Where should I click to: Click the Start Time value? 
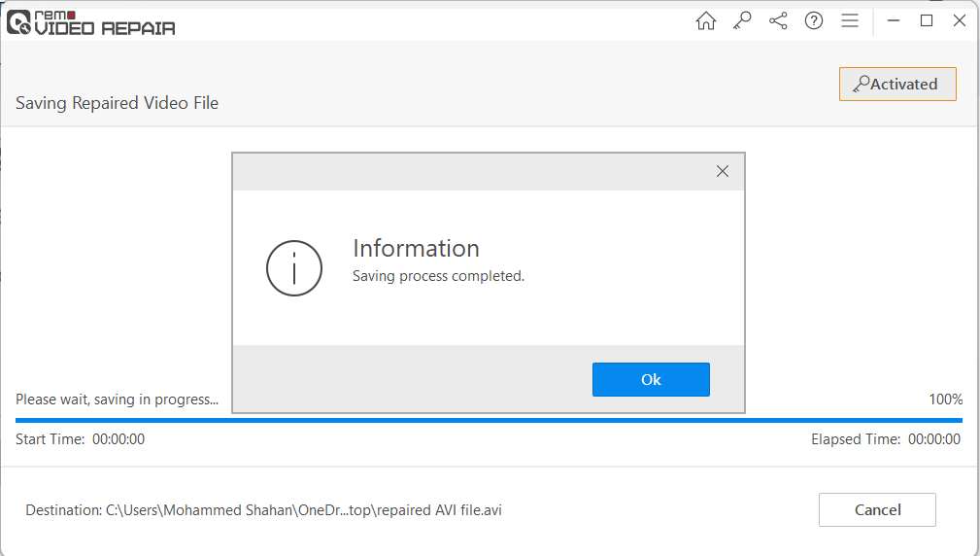pos(118,439)
